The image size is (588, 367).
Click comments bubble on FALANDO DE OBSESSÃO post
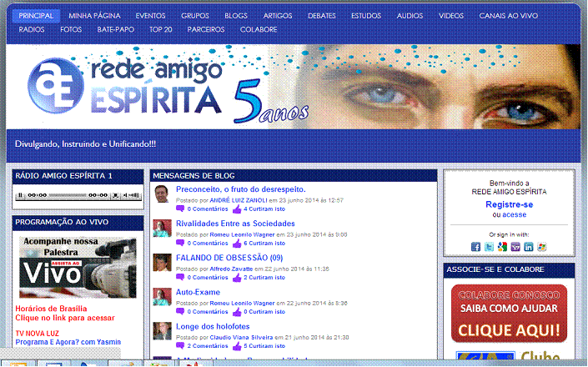click(x=180, y=277)
